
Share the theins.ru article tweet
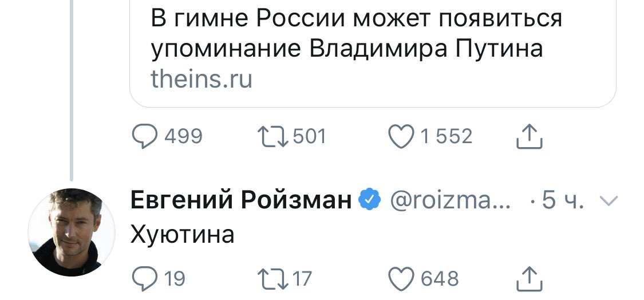(528, 136)
